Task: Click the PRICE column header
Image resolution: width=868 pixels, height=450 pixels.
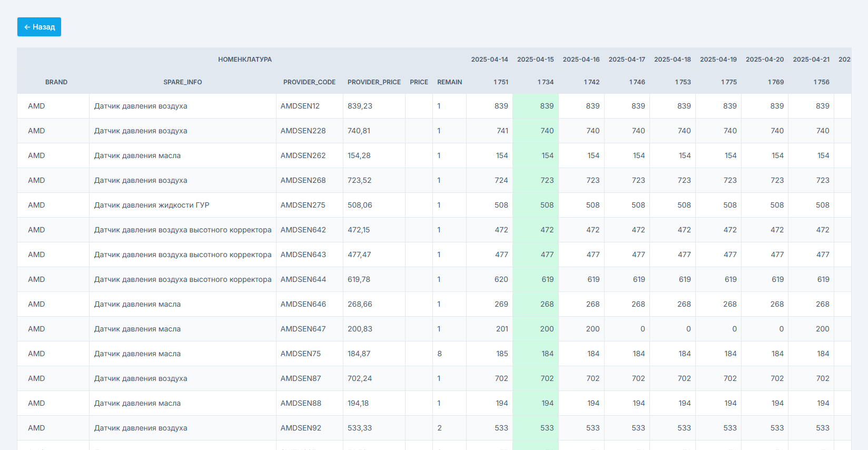Action: point(419,82)
